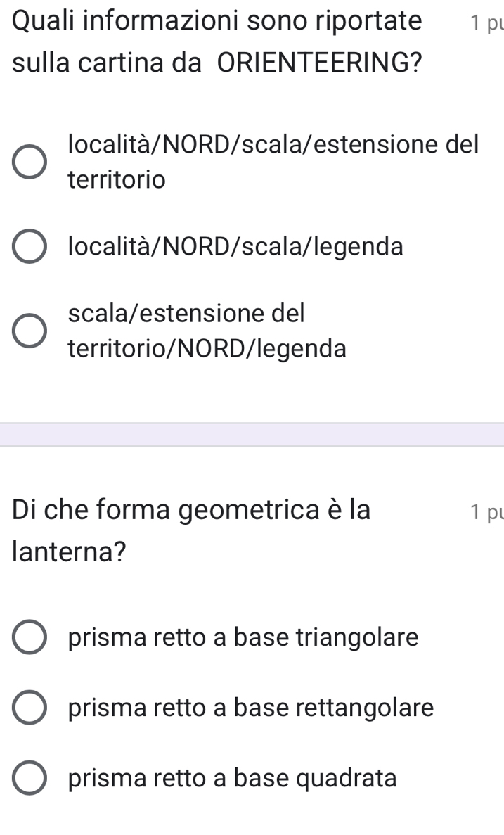Screen dimensions: 504x835
Task: Click the 'prisma retto a base quadrata' label
Action: [233, 778]
